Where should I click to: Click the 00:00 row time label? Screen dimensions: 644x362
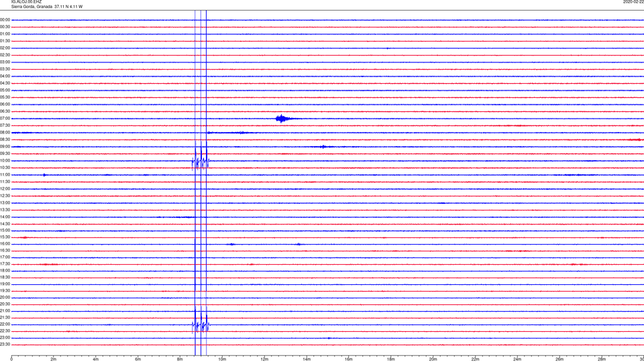[5, 19]
